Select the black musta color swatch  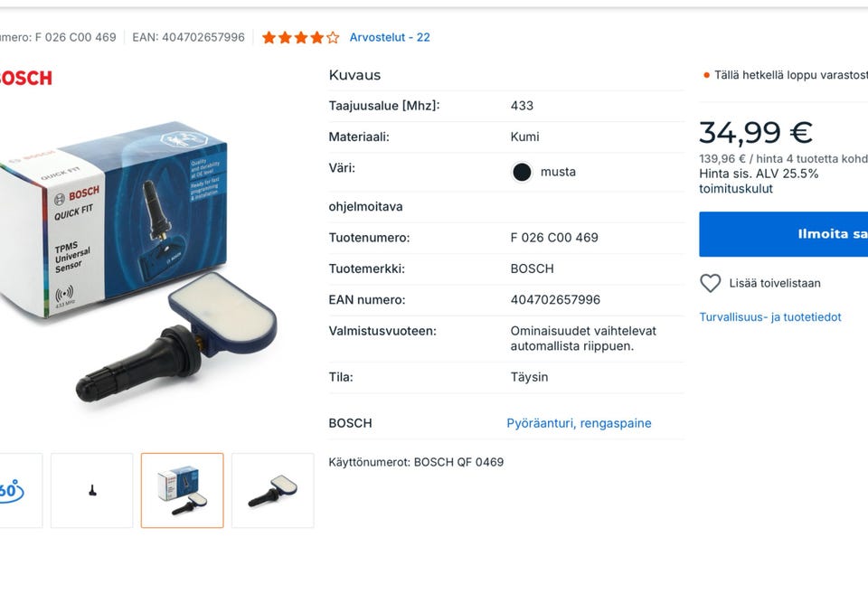[522, 172]
